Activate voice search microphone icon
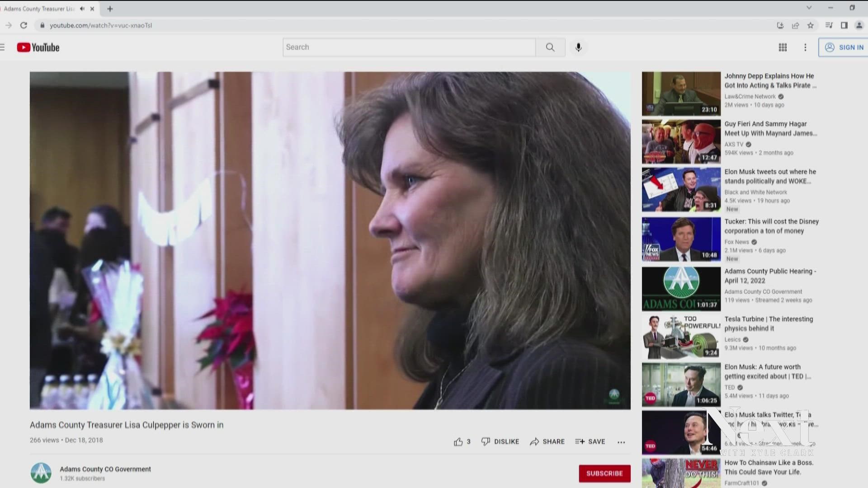868x488 pixels. pos(578,47)
